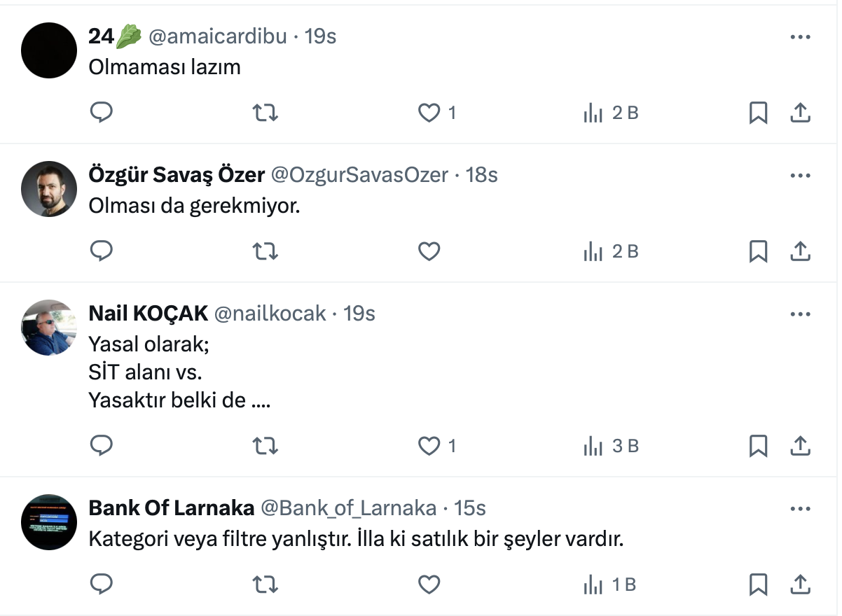
Task: Bookmark the Bank Of Larnaka tweet
Action: click(x=758, y=584)
